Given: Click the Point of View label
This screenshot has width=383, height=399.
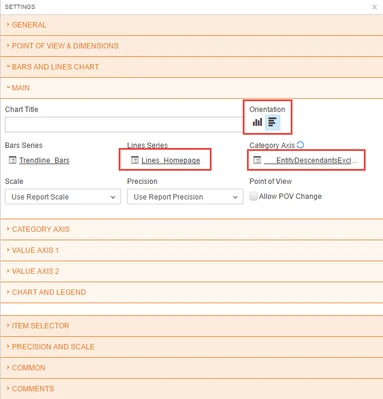Looking at the screenshot, I should tap(271, 181).
